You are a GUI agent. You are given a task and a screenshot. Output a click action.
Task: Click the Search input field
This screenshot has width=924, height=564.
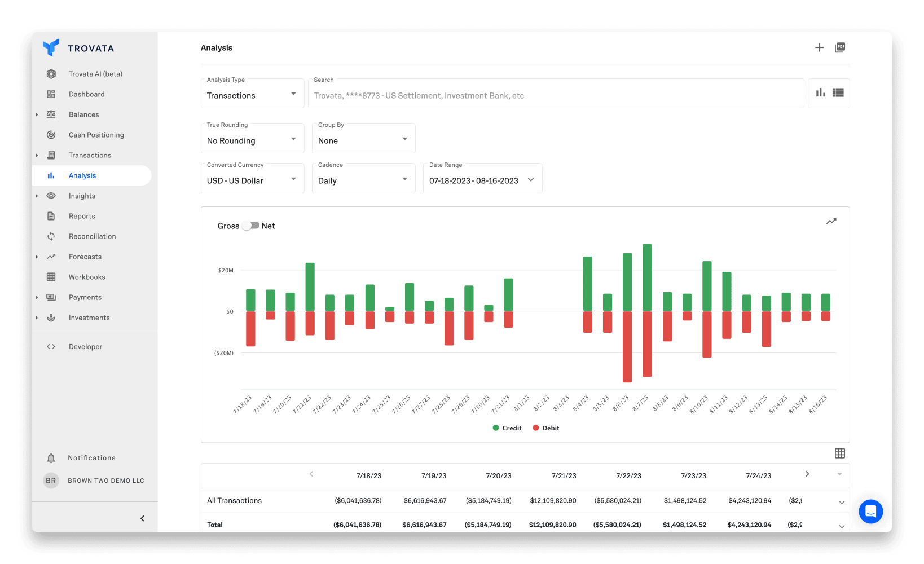pyautogui.click(x=556, y=95)
